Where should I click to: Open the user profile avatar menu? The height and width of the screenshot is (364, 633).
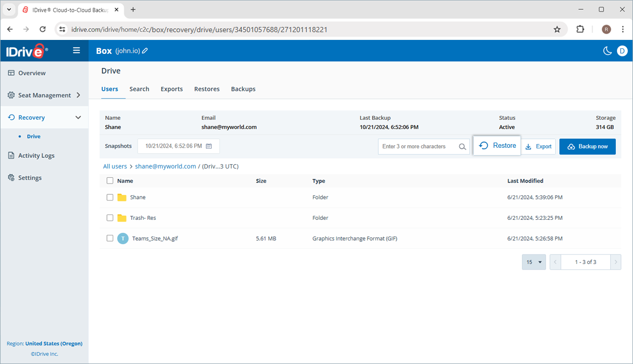[622, 51]
